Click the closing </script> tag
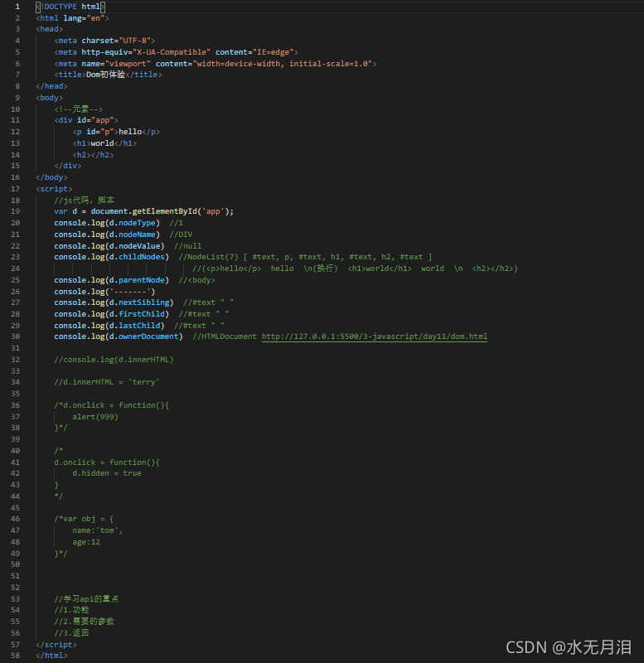 point(56,645)
